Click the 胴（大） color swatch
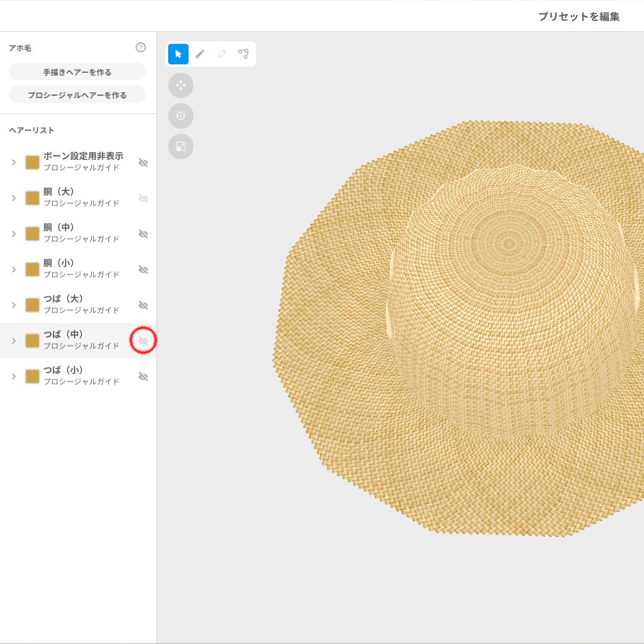644x644 pixels. click(32, 198)
